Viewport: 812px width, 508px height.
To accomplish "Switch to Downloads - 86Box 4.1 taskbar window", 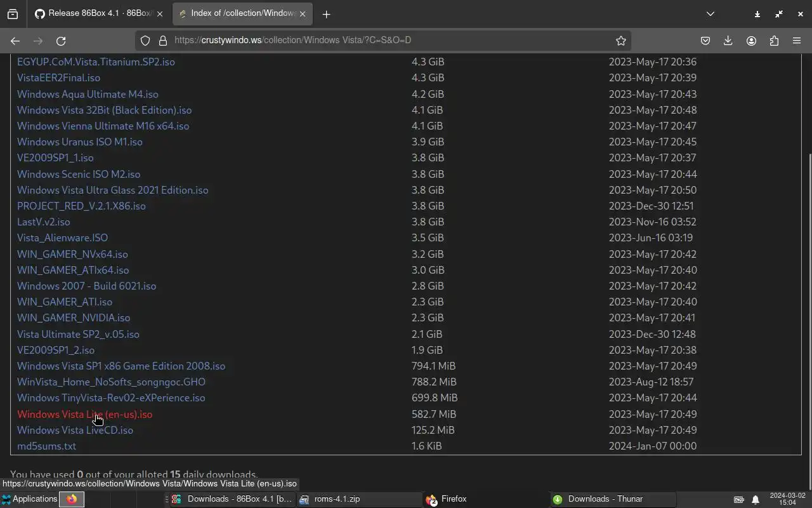I will point(232,499).
